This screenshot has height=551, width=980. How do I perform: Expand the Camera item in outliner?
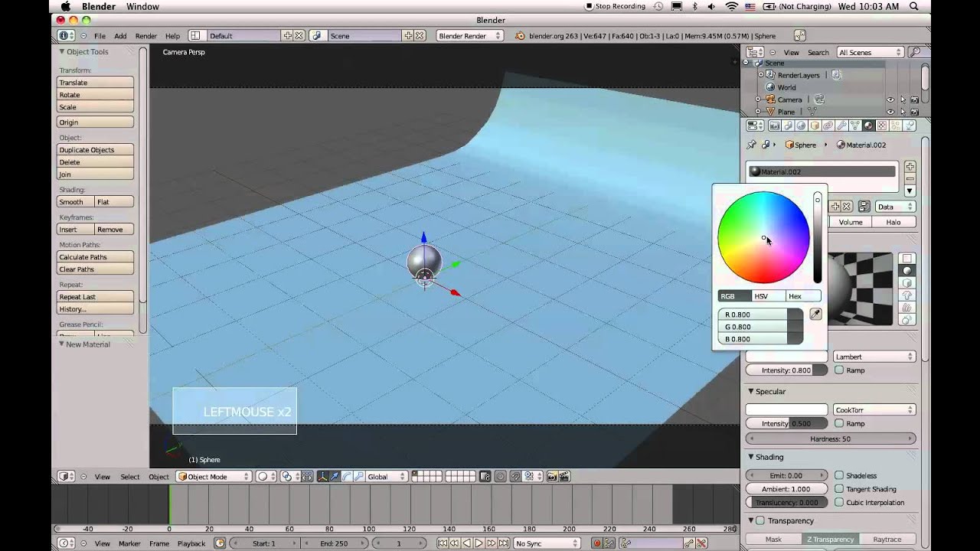click(x=758, y=99)
